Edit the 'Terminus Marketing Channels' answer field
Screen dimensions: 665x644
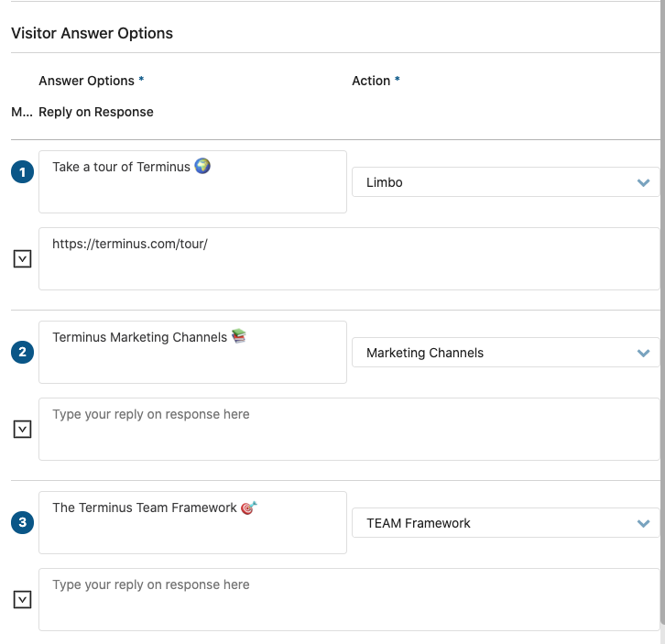(x=192, y=352)
